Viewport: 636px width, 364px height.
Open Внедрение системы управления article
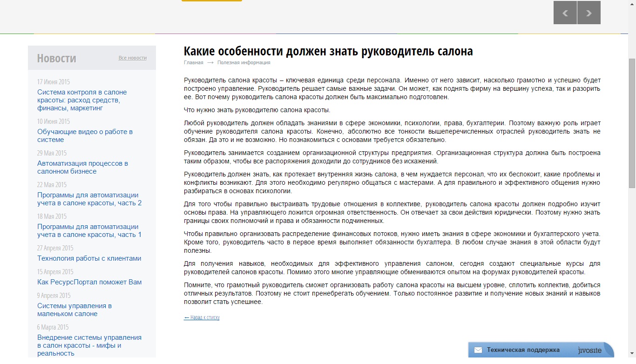[x=89, y=345]
